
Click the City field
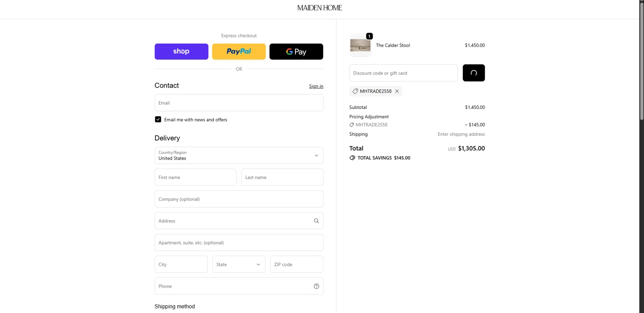tap(181, 265)
